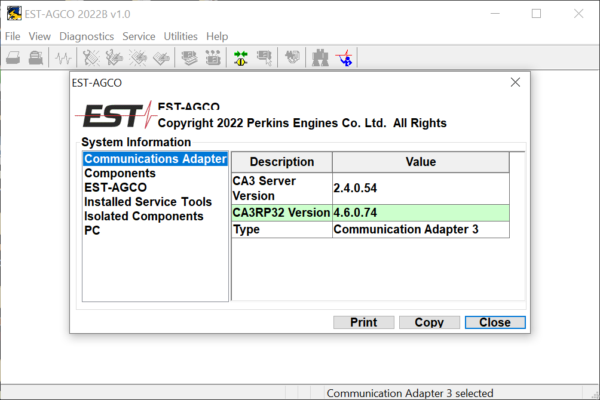
Task: Select Communications Adapter in System Information list
Action: [155, 159]
